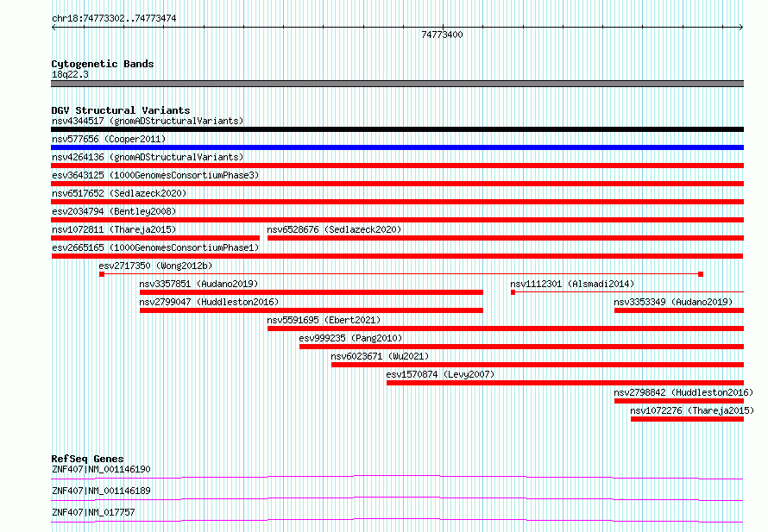Click nsv1072811 (Thareja2015) variant label

click(114, 229)
